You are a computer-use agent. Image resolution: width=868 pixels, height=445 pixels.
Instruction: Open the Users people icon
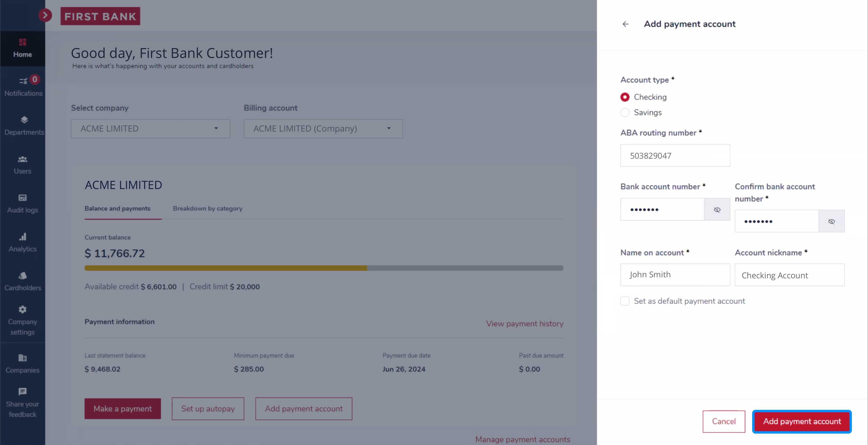tap(23, 159)
